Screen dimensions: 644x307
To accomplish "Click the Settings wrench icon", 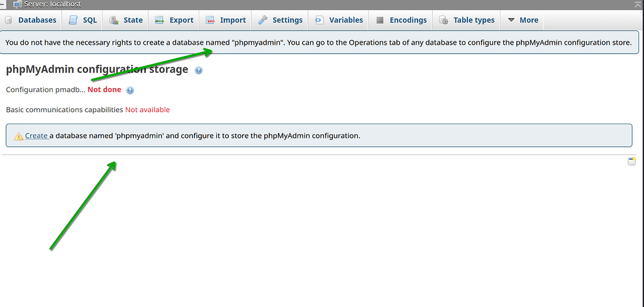I will pos(263,20).
